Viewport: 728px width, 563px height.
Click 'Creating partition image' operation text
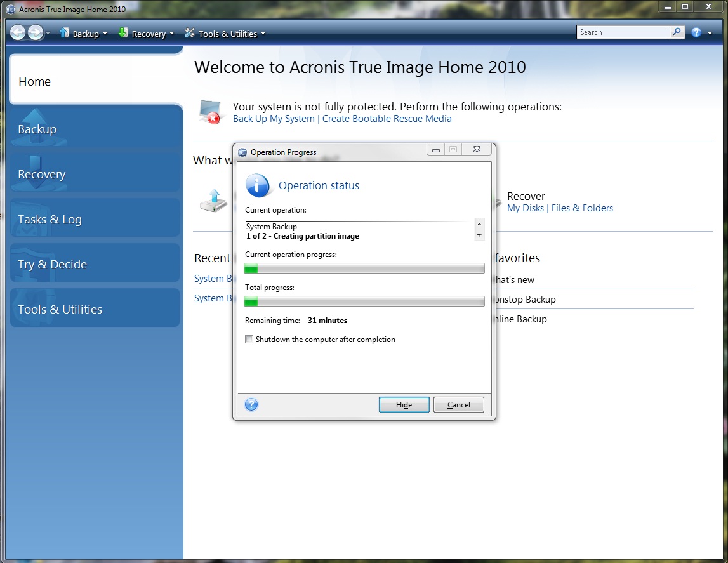click(x=316, y=235)
